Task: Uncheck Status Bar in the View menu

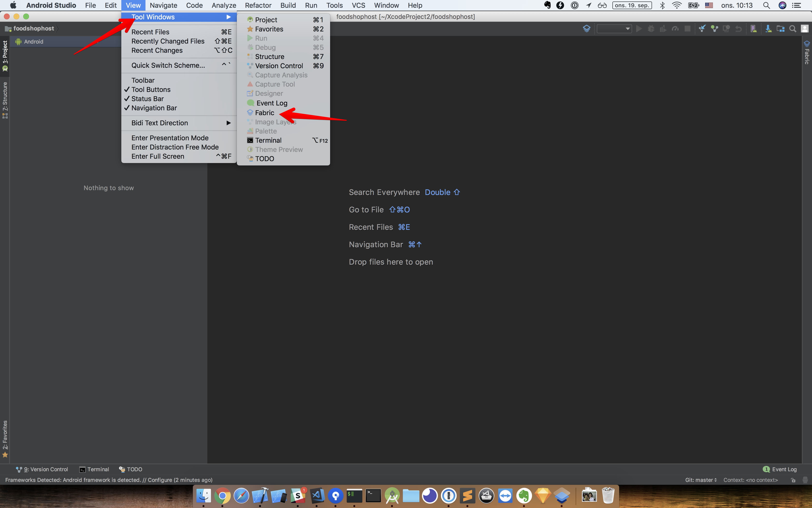Action: (x=179, y=99)
